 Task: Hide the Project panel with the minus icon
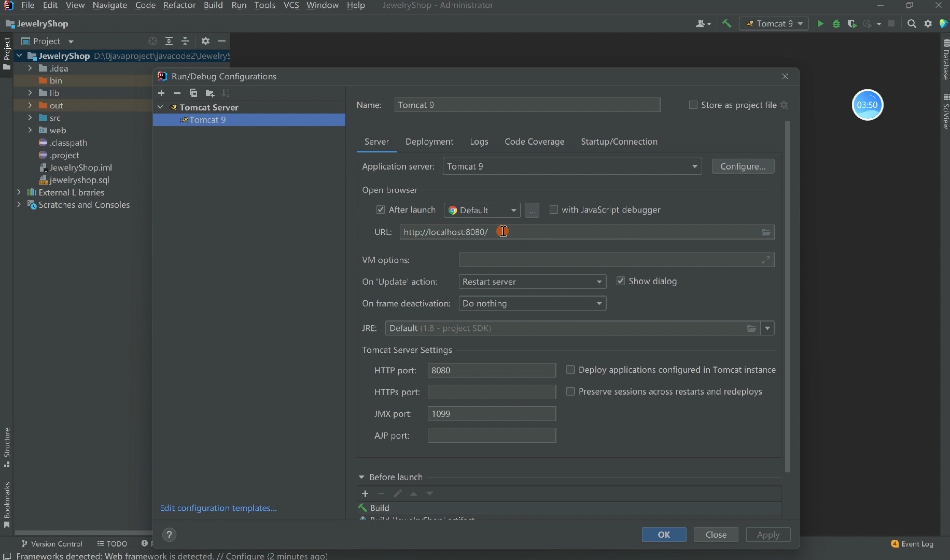222,41
